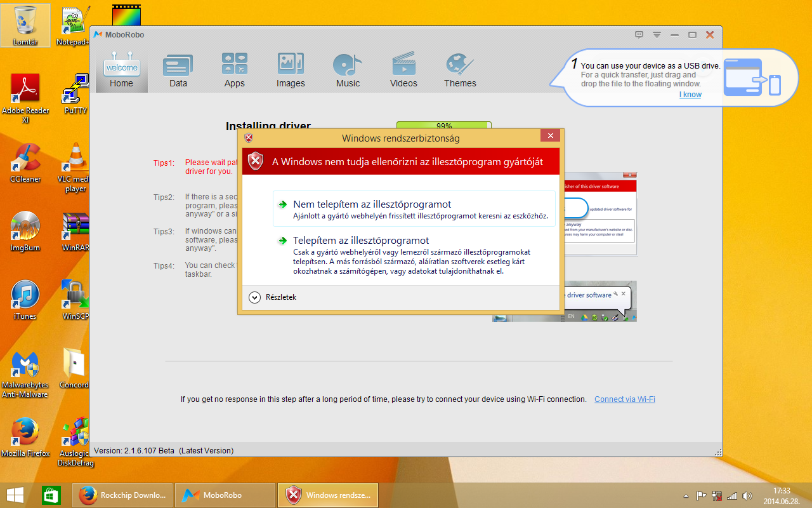Open the MoboRobo feedback message icon
The image size is (812, 508).
click(x=639, y=35)
